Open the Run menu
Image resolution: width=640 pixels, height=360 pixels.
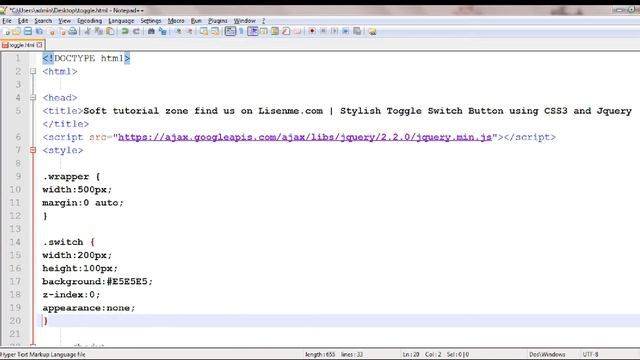[x=196, y=21]
